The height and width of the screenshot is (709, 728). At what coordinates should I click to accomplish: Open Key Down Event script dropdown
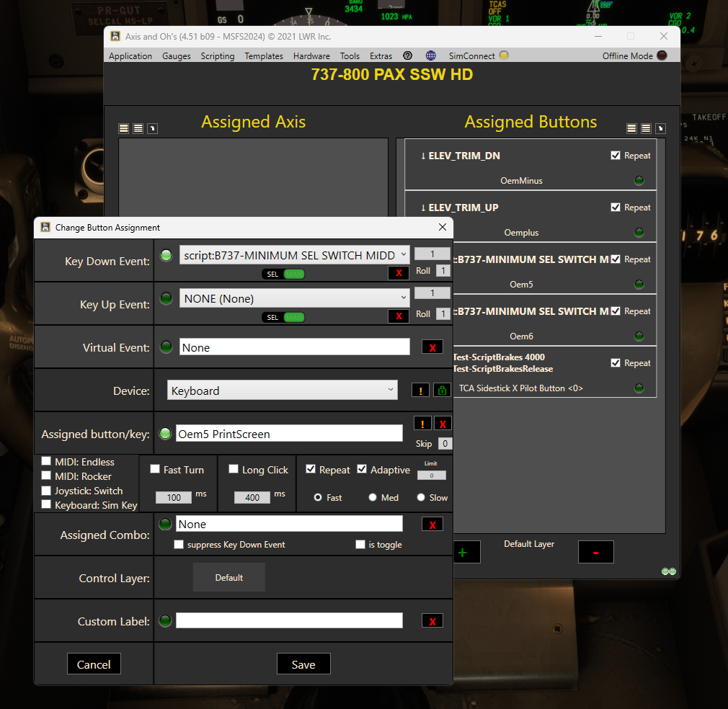click(294, 255)
